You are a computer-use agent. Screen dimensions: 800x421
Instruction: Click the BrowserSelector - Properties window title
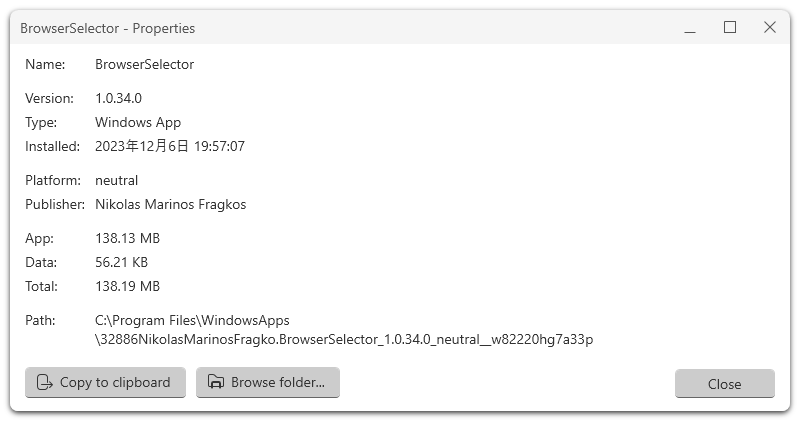(108, 28)
